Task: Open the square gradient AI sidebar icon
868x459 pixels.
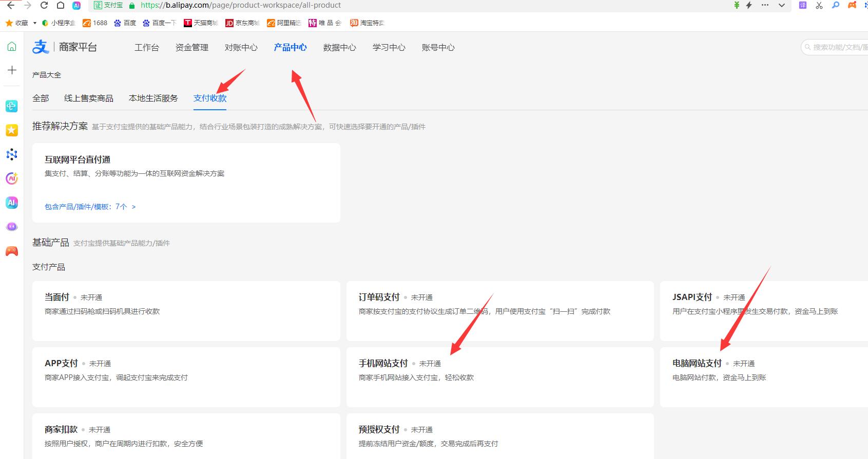Action: (12, 203)
